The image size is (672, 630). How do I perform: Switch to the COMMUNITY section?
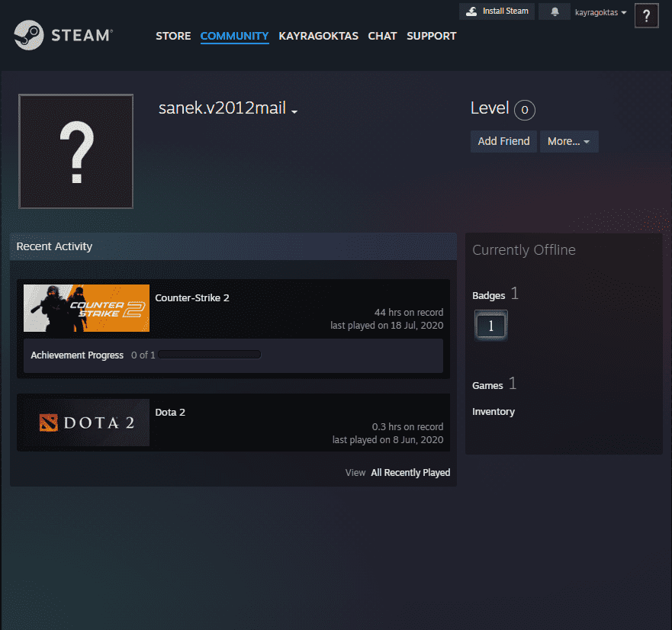coord(234,36)
